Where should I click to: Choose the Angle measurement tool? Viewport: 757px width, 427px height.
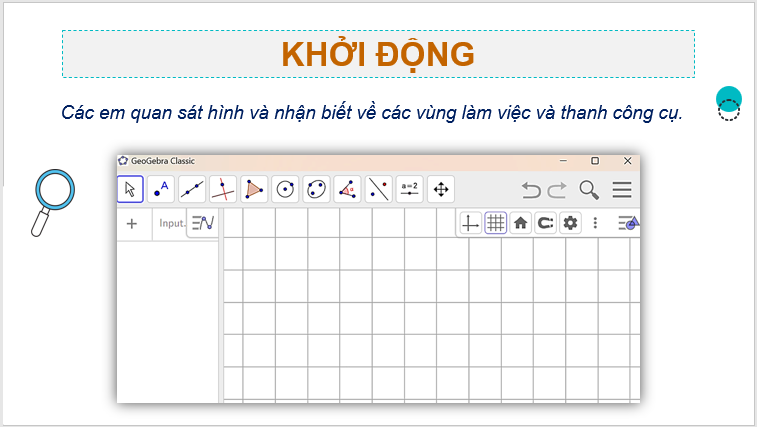pos(347,189)
